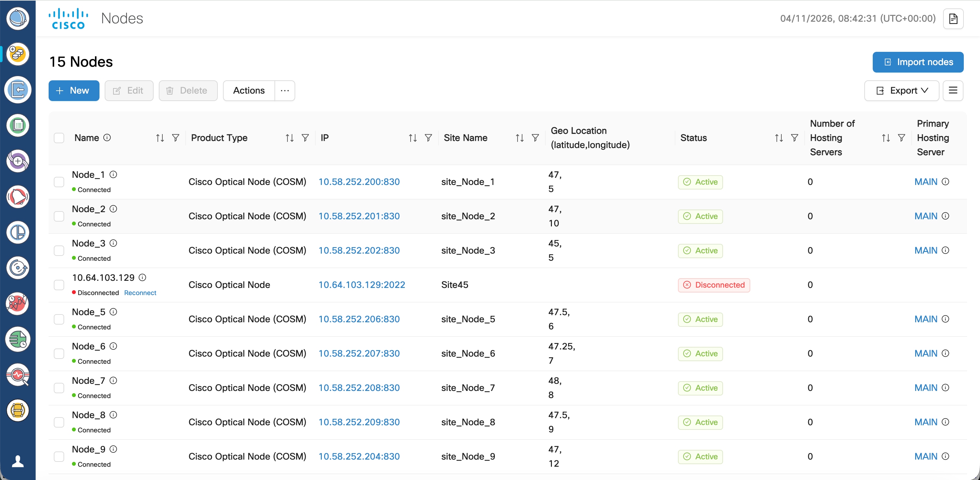This screenshot has height=480, width=980.
Task: Check the 10.64.103.129 row checkbox
Action: coord(59,285)
